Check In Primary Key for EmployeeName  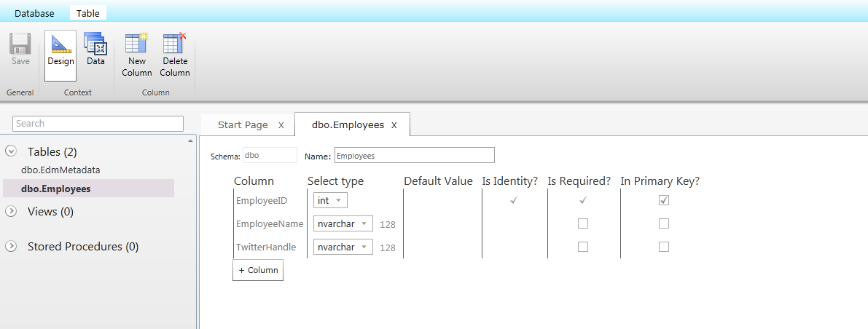coord(664,223)
